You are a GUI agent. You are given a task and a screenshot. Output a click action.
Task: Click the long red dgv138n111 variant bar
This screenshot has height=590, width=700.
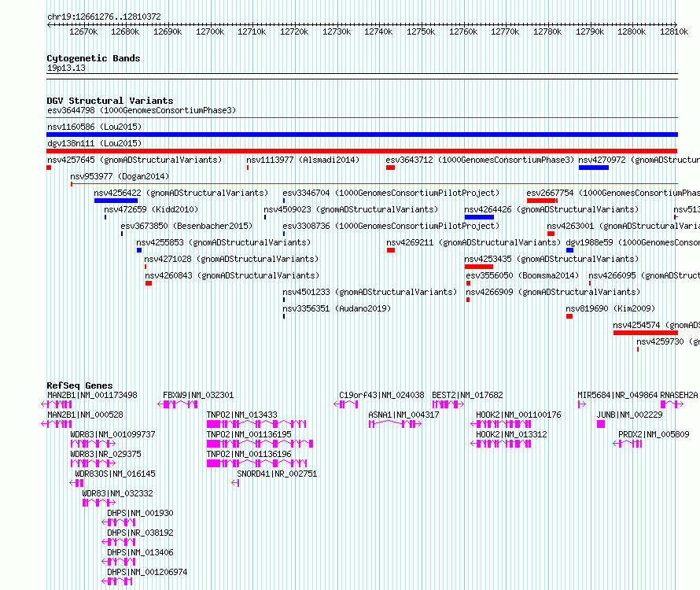tap(362, 151)
